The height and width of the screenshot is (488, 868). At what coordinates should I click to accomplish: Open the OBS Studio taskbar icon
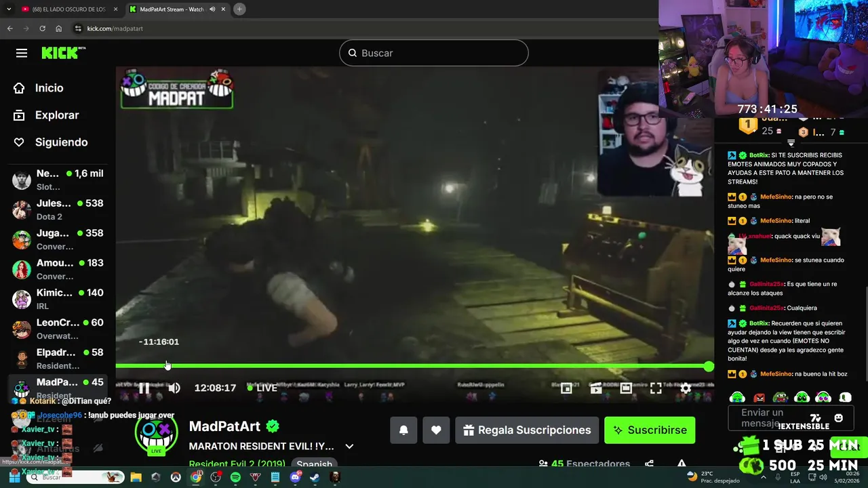(x=216, y=477)
